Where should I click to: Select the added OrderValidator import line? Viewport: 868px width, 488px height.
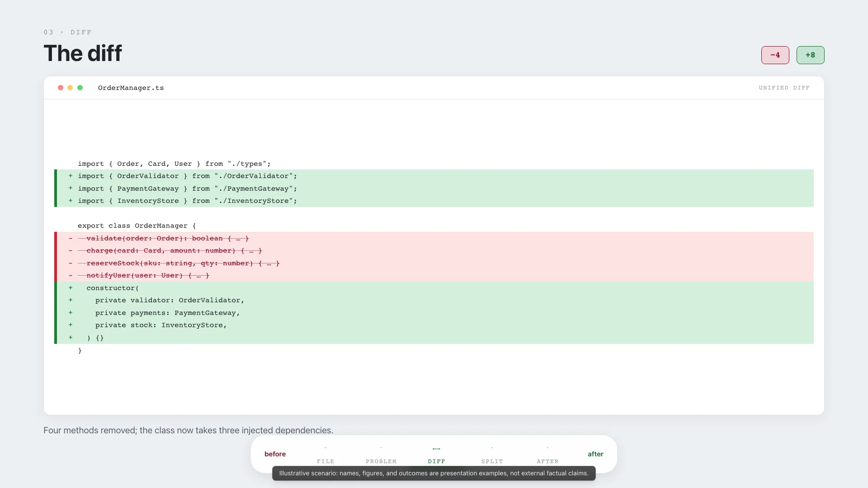click(x=434, y=176)
